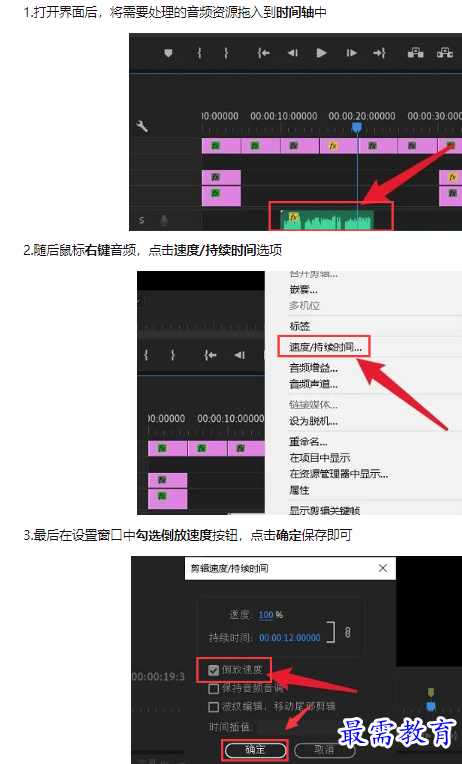Click the Extract icon in top transport bar
462x764 pixels.
444,53
